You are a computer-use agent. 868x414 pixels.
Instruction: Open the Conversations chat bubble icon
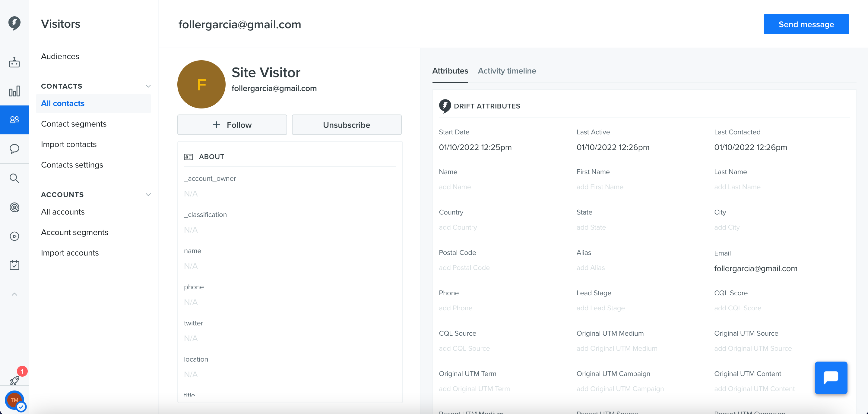[x=14, y=149]
